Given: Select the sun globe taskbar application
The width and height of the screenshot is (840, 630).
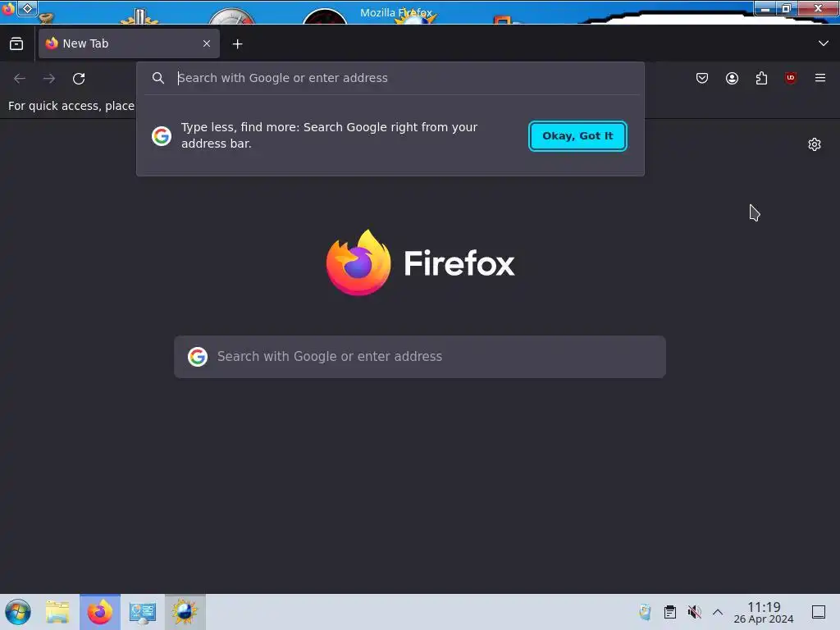Looking at the screenshot, I should 185,612.
